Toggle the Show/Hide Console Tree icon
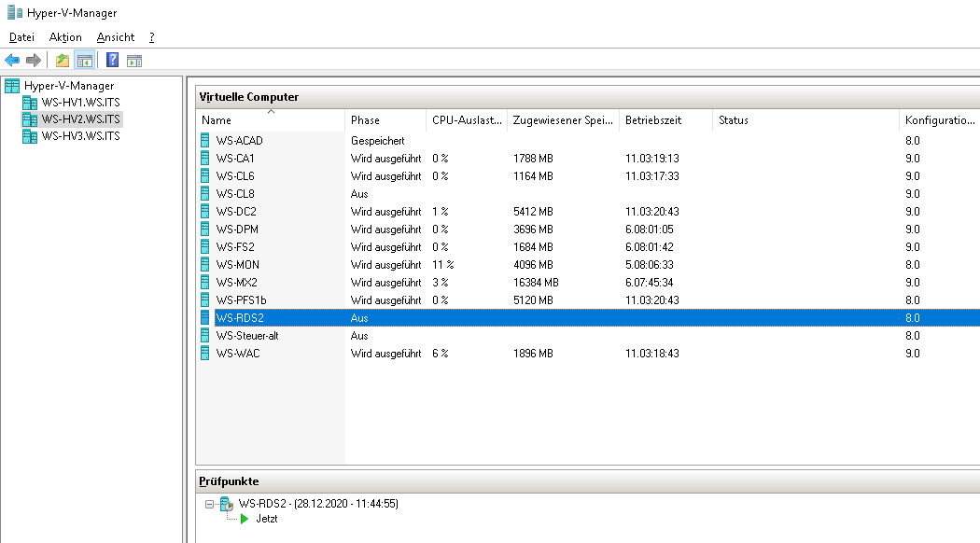 tap(84, 61)
